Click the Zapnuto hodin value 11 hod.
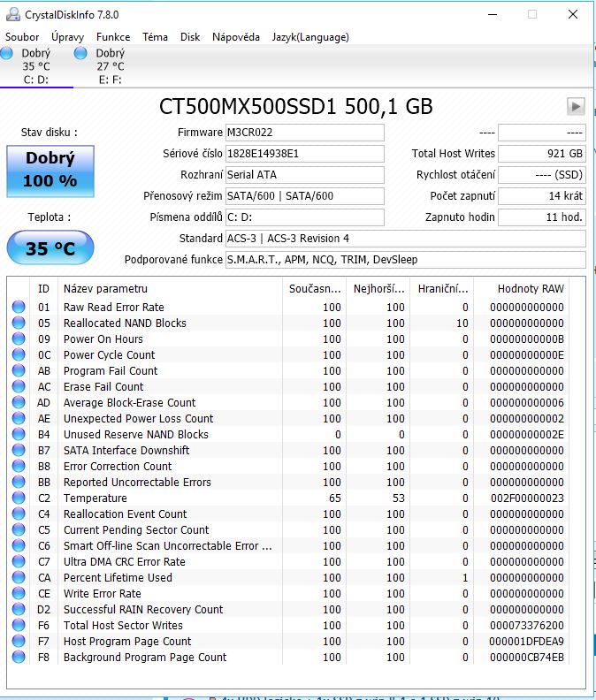Screen dimensions: 596x700 [541, 217]
